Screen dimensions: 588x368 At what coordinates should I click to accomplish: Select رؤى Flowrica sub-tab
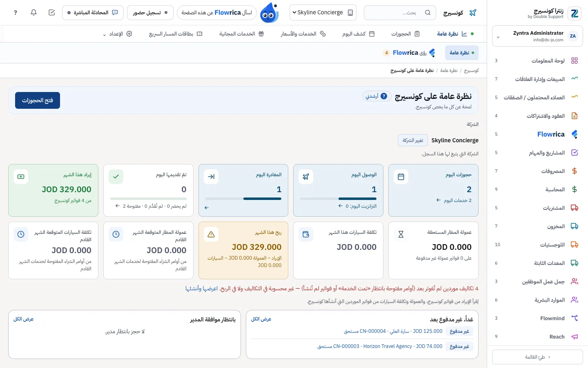[409, 53]
